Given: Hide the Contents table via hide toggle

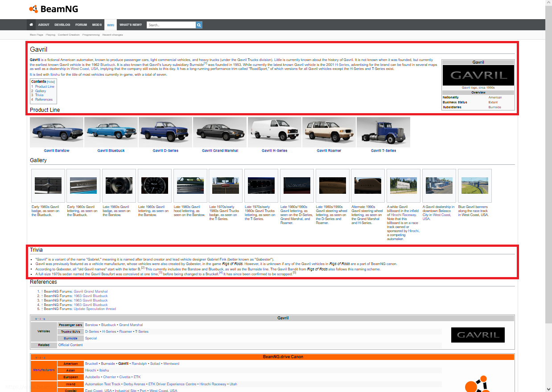Looking at the screenshot, I should point(51,82).
